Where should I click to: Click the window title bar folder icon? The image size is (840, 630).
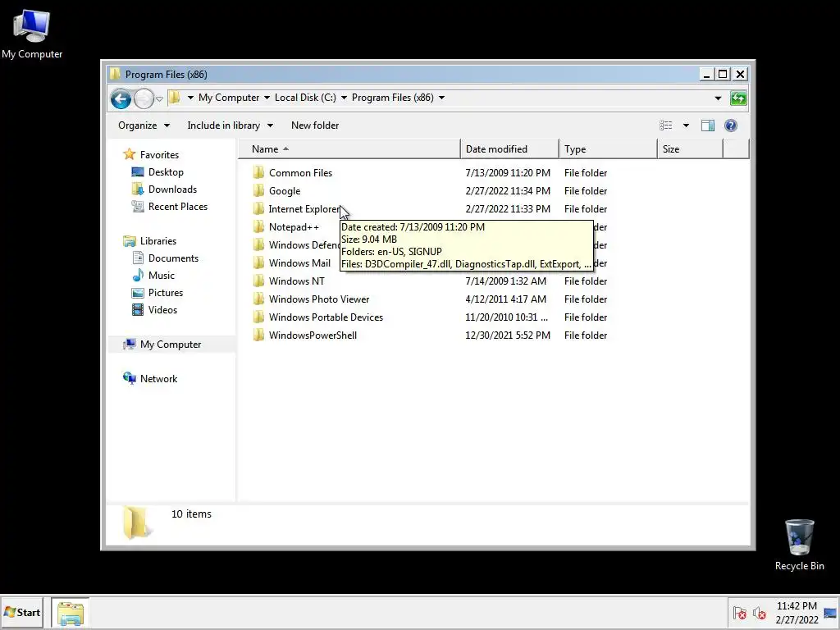coord(115,74)
